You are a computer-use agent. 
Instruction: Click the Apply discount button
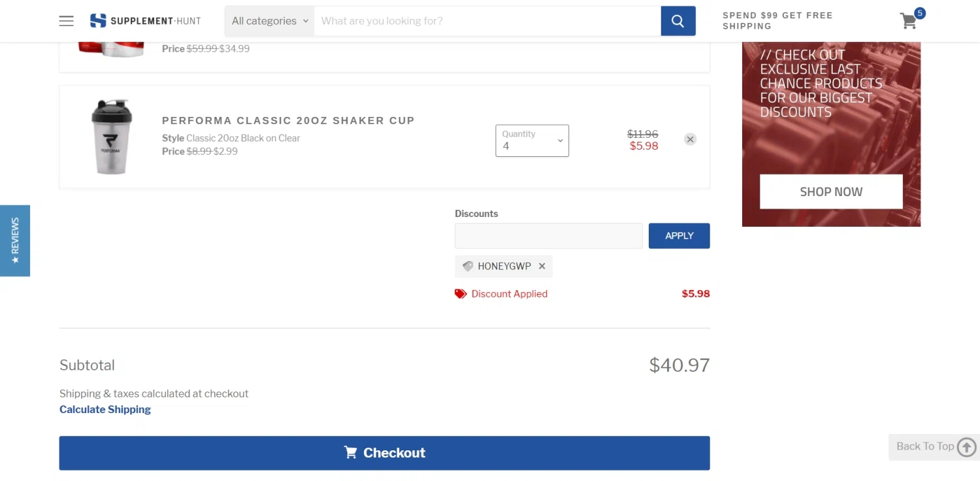679,236
